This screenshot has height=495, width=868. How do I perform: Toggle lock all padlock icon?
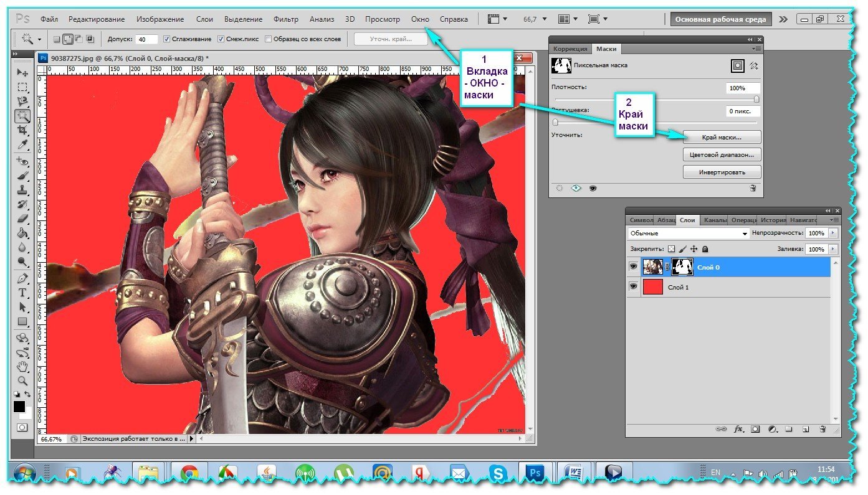705,248
